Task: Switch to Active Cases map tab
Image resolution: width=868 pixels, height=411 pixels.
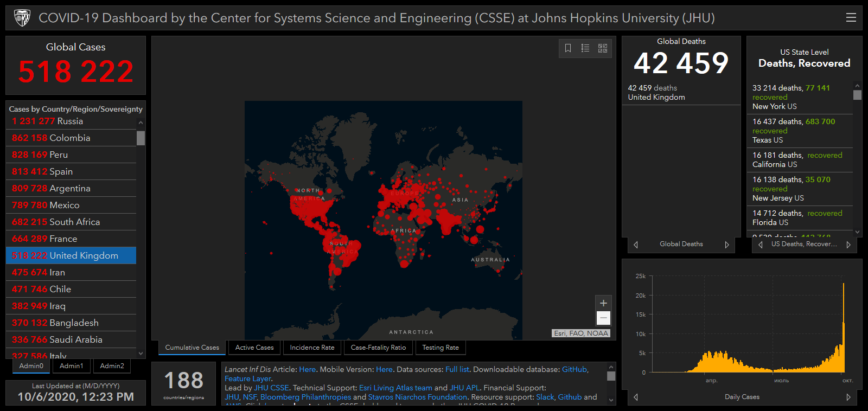Action: coord(254,348)
